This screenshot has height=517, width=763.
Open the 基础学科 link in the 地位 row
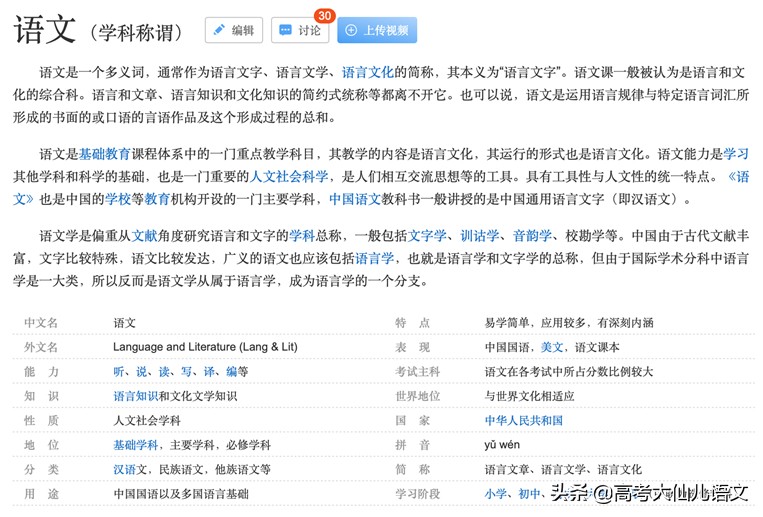[136, 445]
